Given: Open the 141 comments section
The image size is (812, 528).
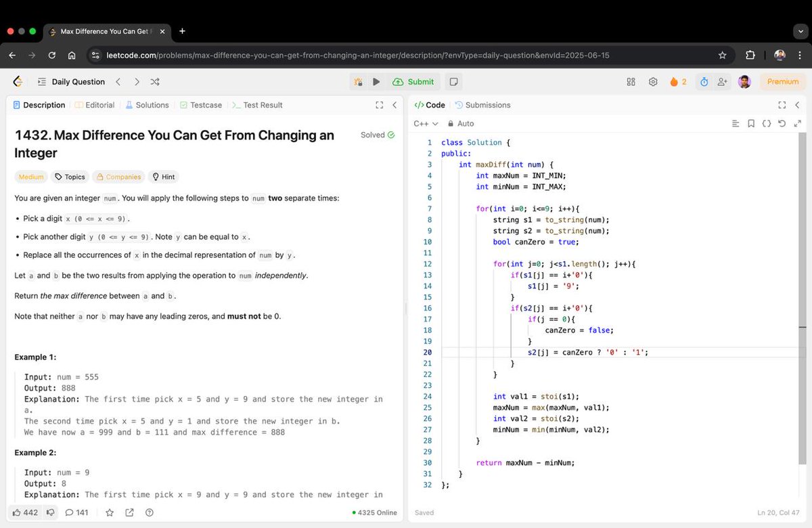Looking at the screenshot, I should tap(76, 512).
